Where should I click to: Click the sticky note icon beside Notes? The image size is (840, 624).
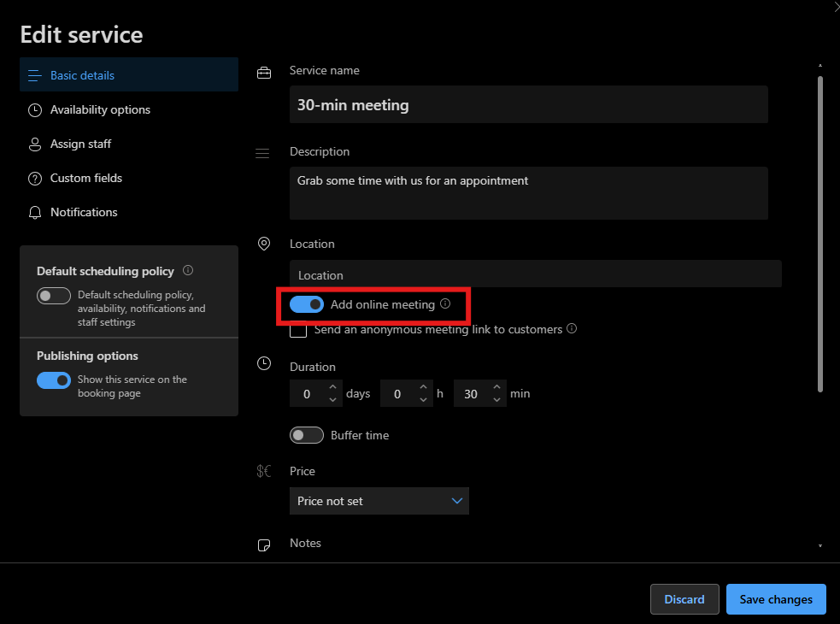coord(264,545)
